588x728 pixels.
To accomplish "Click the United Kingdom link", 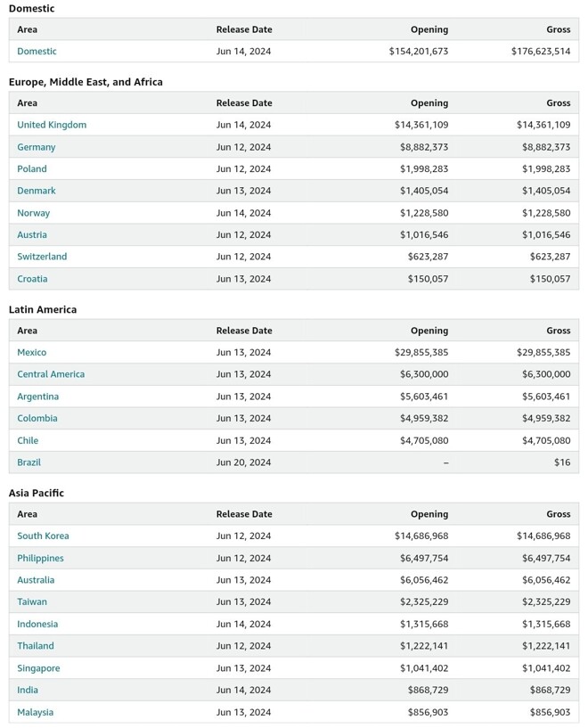I will pyautogui.click(x=52, y=125).
